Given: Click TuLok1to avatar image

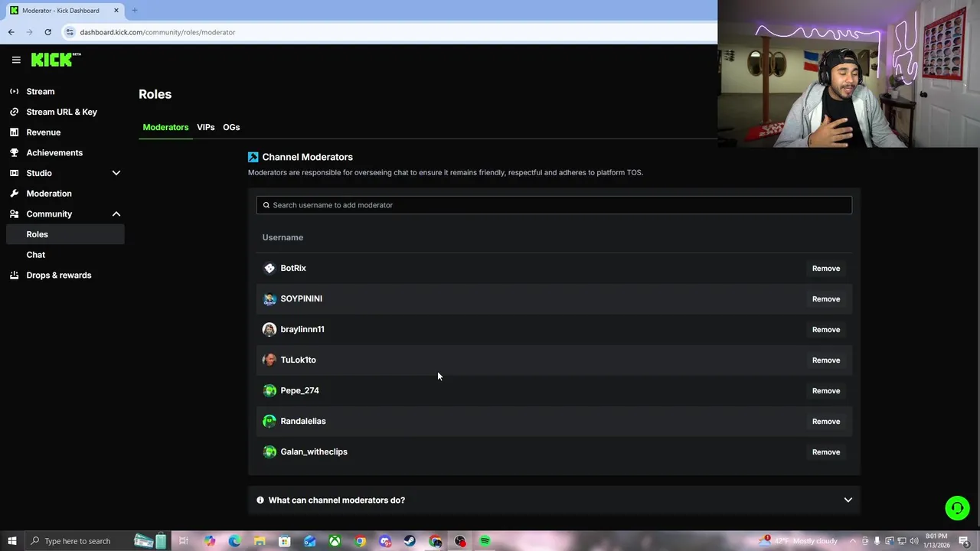Looking at the screenshot, I should pos(269,360).
